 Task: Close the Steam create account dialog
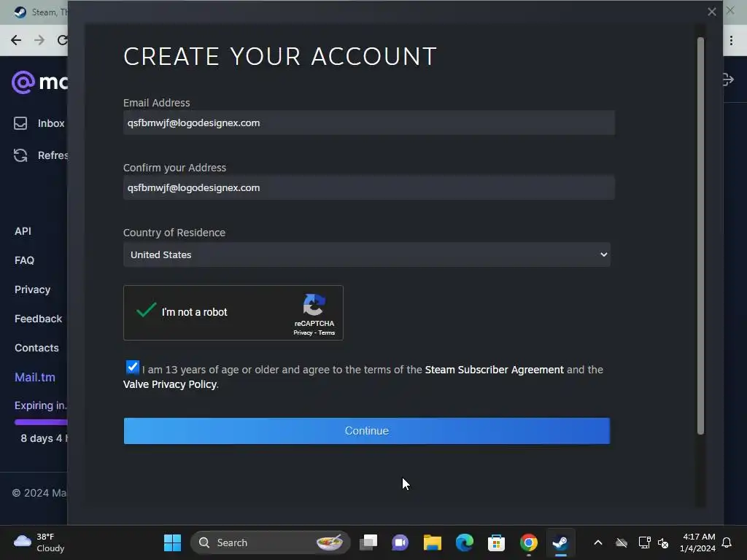[x=712, y=12]
